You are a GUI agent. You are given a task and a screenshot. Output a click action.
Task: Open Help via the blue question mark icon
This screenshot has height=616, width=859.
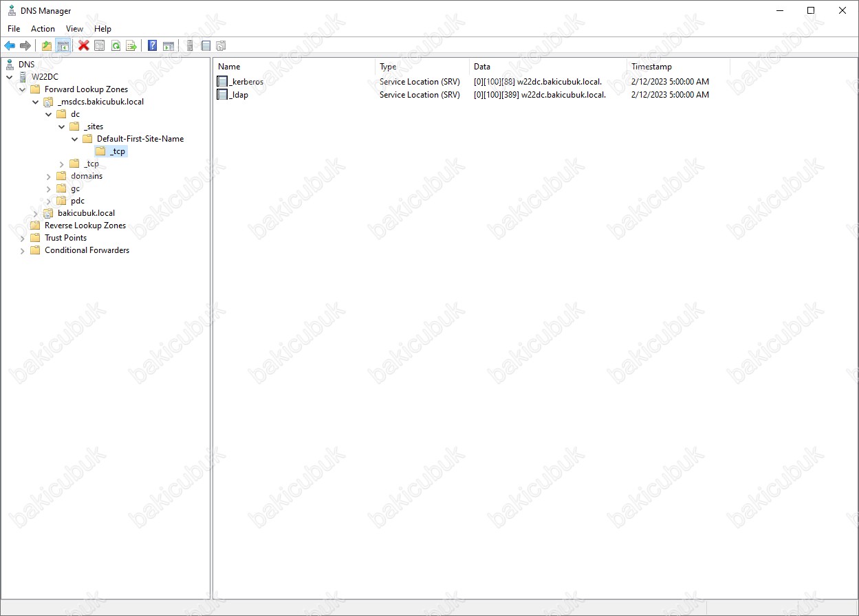coord(153,46)
